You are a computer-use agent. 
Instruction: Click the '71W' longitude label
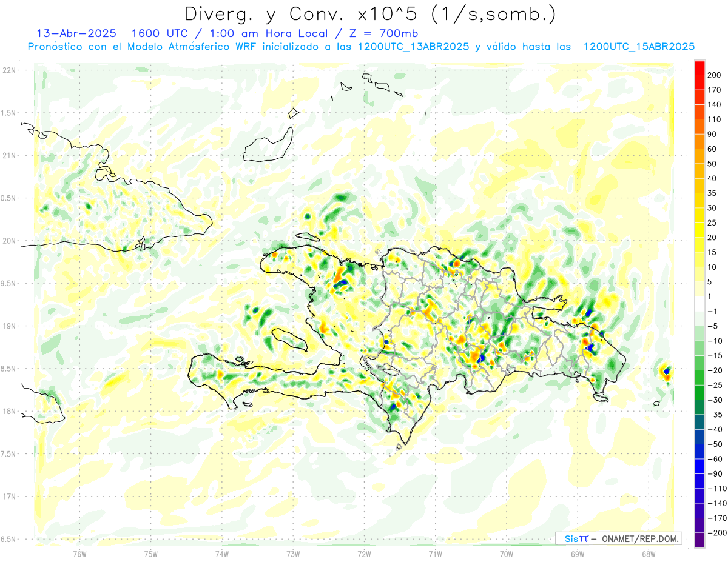[x=435, y=554]
